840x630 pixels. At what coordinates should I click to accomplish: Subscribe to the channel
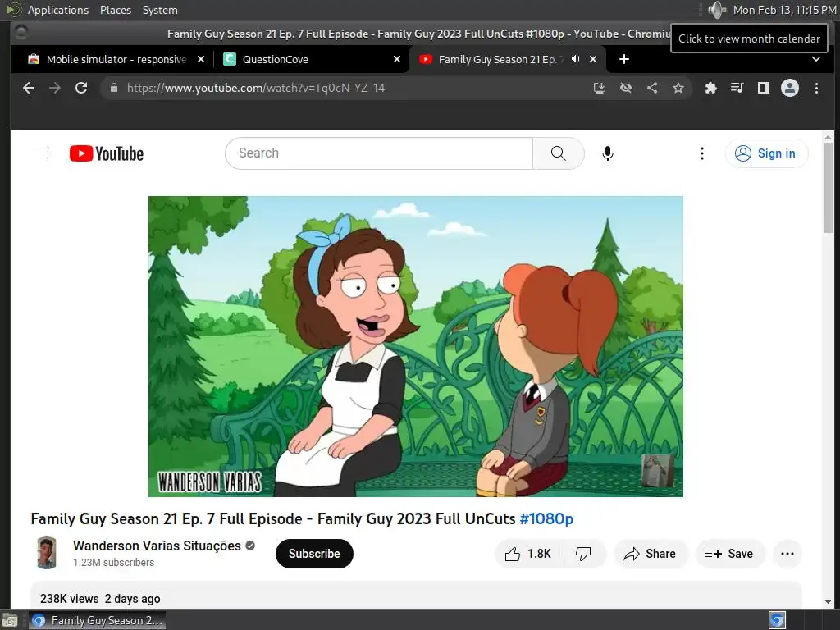tap(314, 554)
